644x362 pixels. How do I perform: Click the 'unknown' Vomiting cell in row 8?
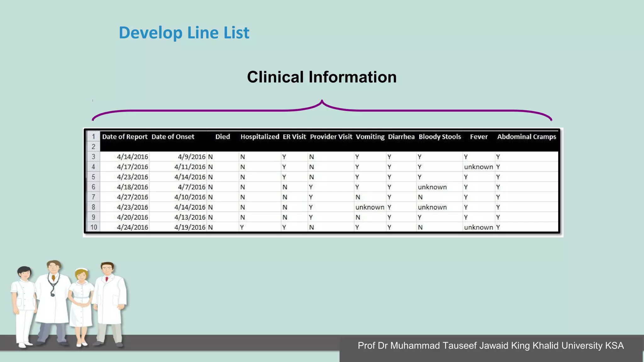[370, 207]
